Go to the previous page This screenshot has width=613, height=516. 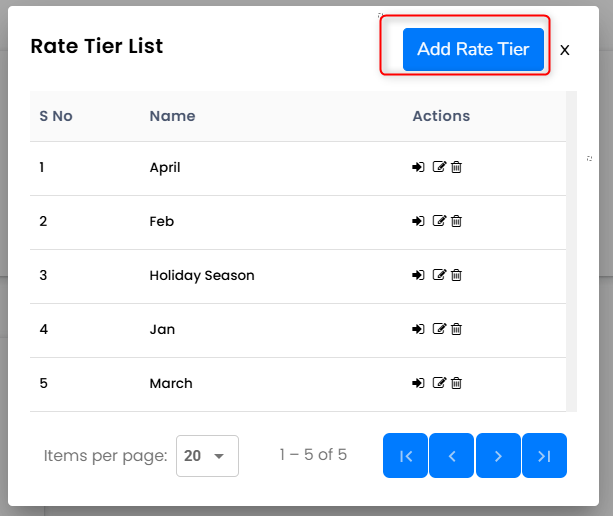click(x=452, y=456)
